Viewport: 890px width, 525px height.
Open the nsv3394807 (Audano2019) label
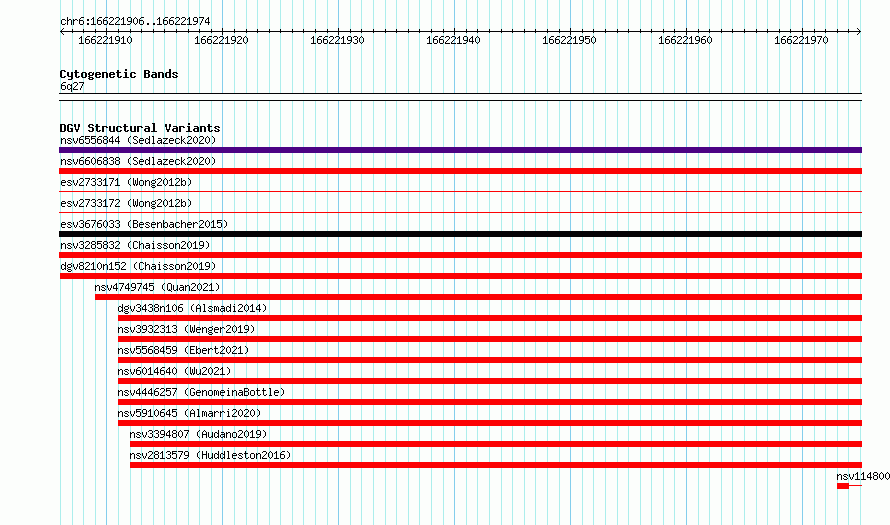point(198,434)
